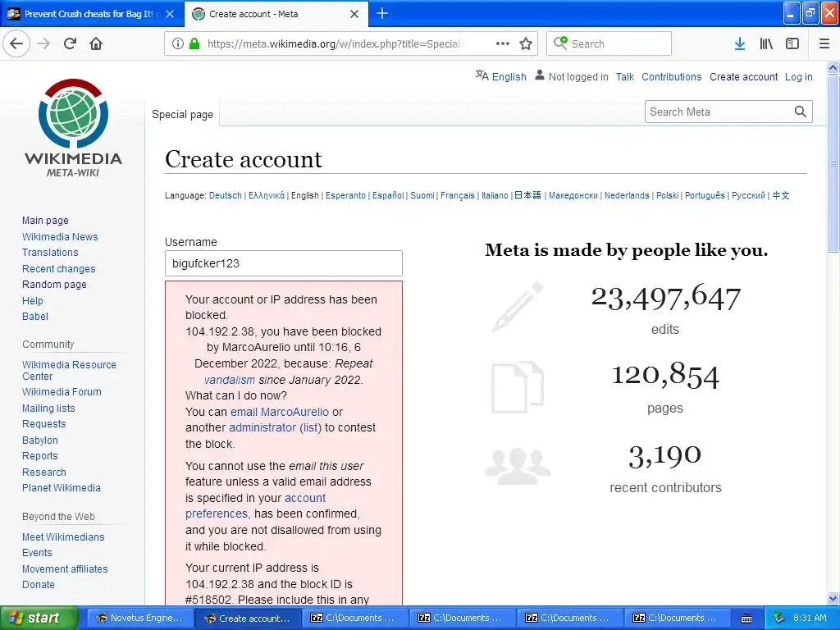Open account preferences link

tap(256, 505)
